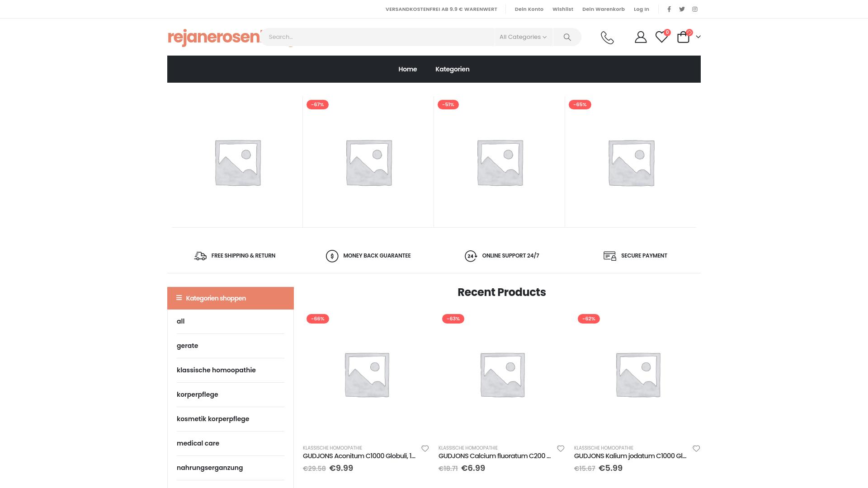
Task: Open the Instagram social icon
Action: 695,9
